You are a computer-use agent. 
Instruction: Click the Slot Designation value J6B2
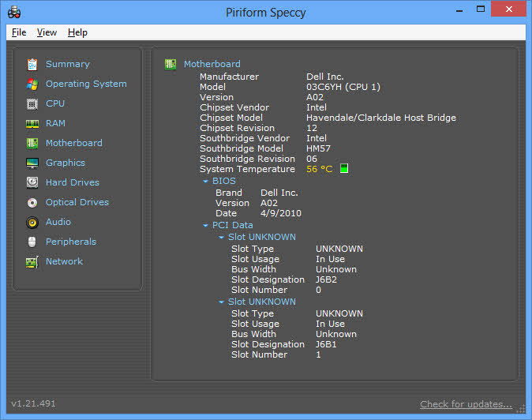(x=326, y=280)
